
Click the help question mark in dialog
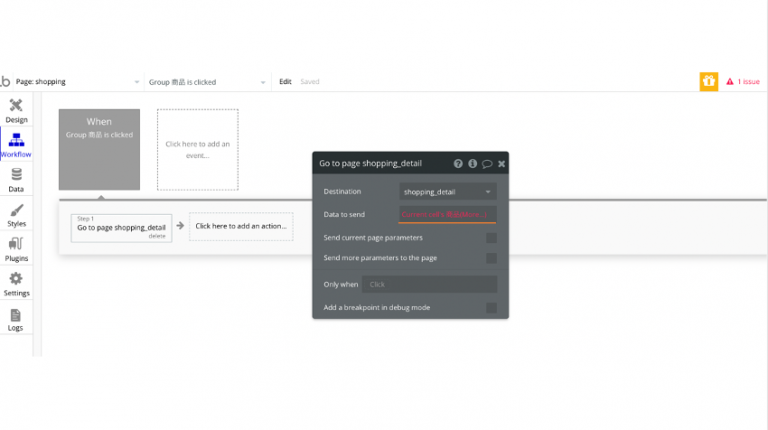coord(458,163)
